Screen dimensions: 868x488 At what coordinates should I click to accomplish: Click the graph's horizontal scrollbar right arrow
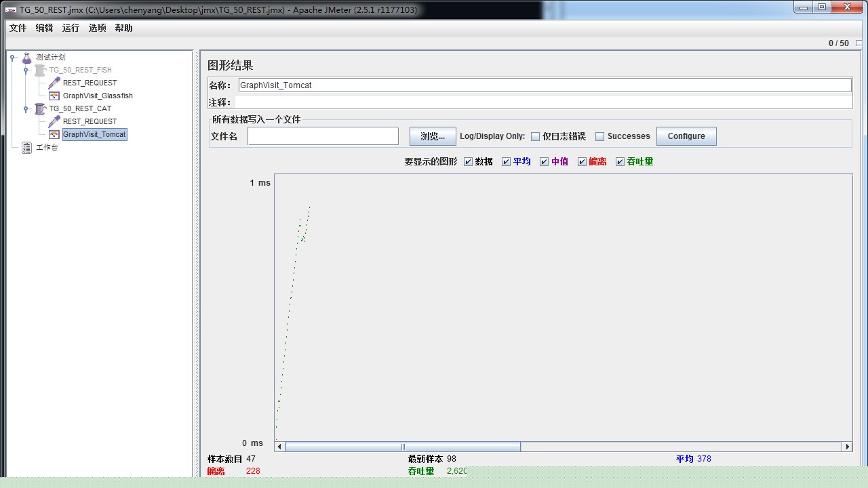coord(848,446)
